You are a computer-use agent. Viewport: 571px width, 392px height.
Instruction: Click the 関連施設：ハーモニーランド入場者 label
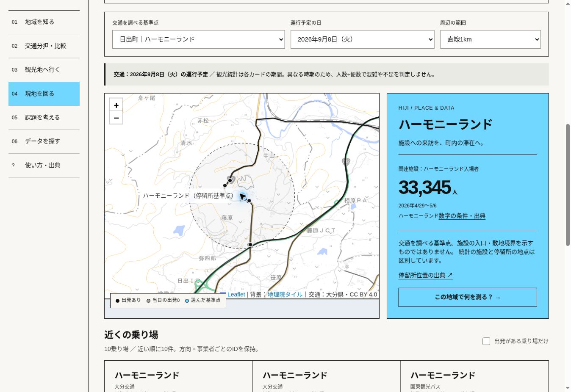tap(439, 169)
